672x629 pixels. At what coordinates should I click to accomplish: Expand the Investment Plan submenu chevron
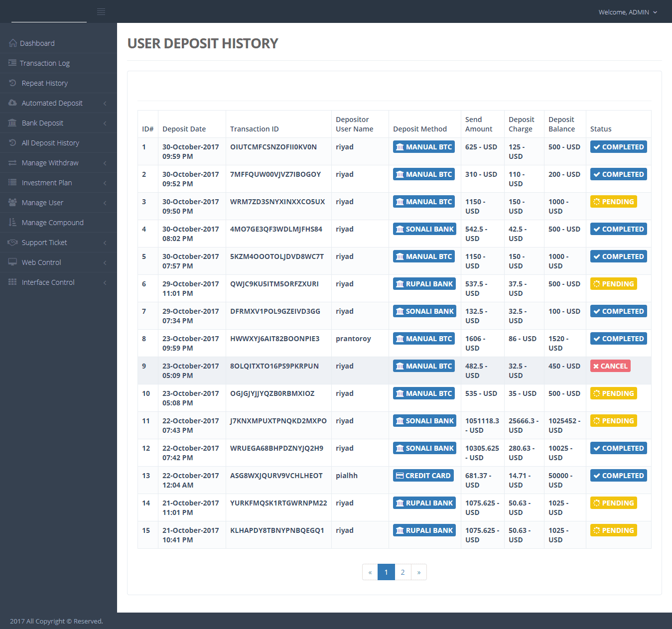click(105, 183)
